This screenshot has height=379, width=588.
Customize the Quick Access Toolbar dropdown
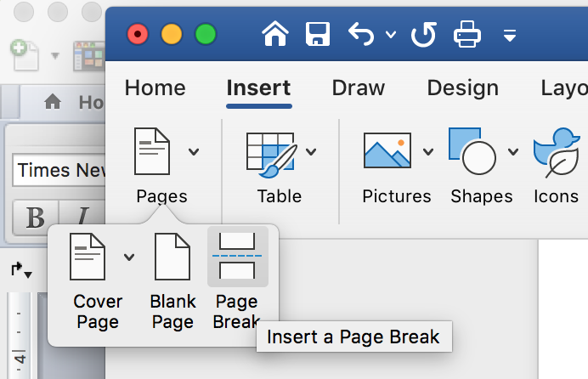point(510,36)
